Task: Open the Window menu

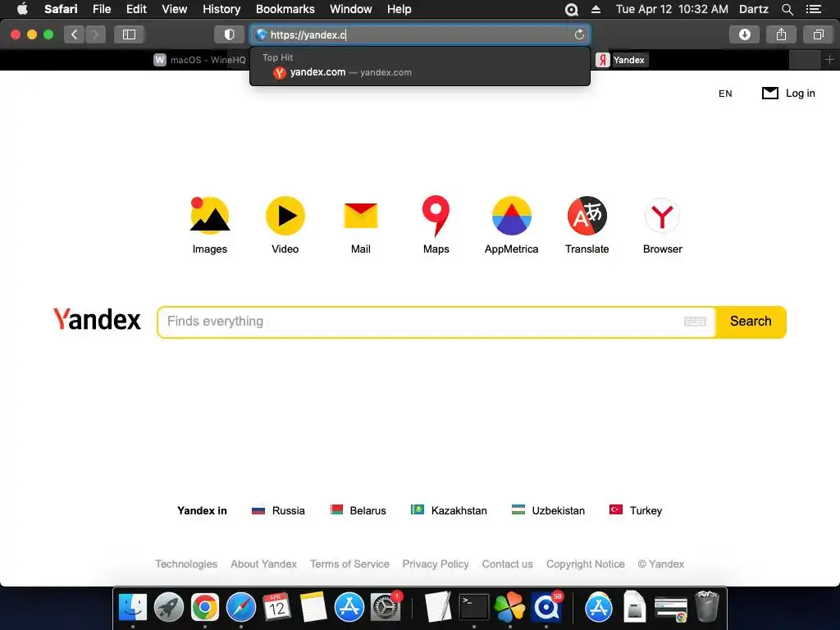Action: click(350, 9)
